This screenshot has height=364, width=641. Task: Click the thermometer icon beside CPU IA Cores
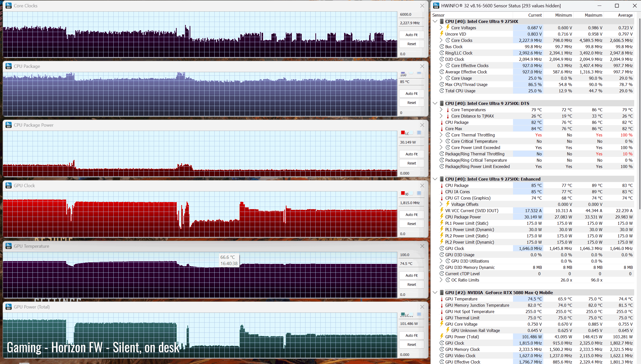(x=442, y=192)
